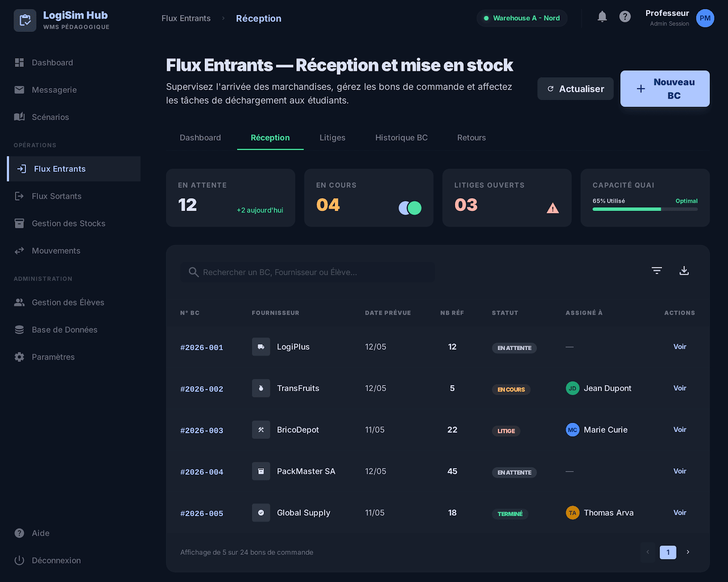The width and height of the screenshot is (728, 582).
Task: Open Gestion des Élèves
Action: coord(74,303)
